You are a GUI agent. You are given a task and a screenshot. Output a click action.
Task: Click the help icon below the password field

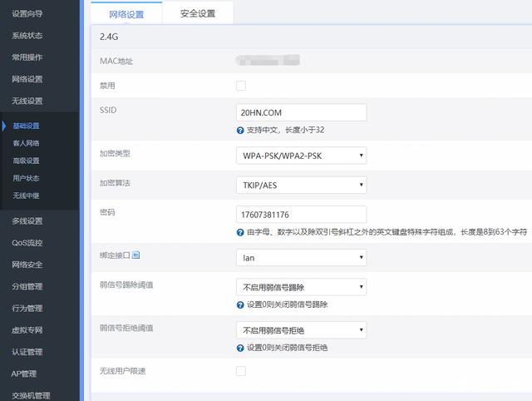click(240, 232)
